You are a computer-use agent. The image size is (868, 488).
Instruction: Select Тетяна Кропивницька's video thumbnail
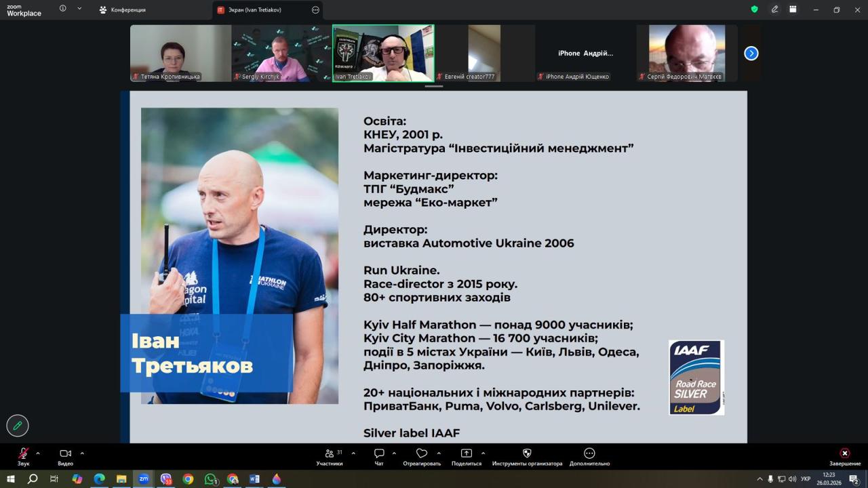pyautogui.click(x=180, y=54)
